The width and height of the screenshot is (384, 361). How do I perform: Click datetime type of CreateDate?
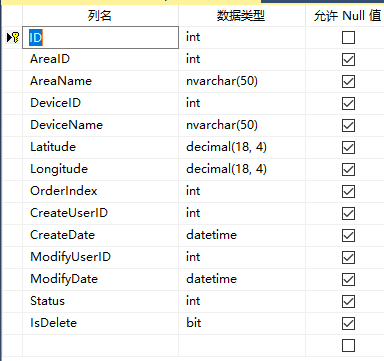(242, 235)
